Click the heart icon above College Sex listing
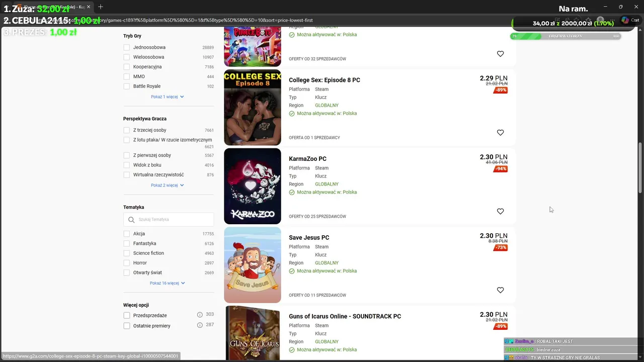This screenshot has height=362, width=644. point(500,54)
